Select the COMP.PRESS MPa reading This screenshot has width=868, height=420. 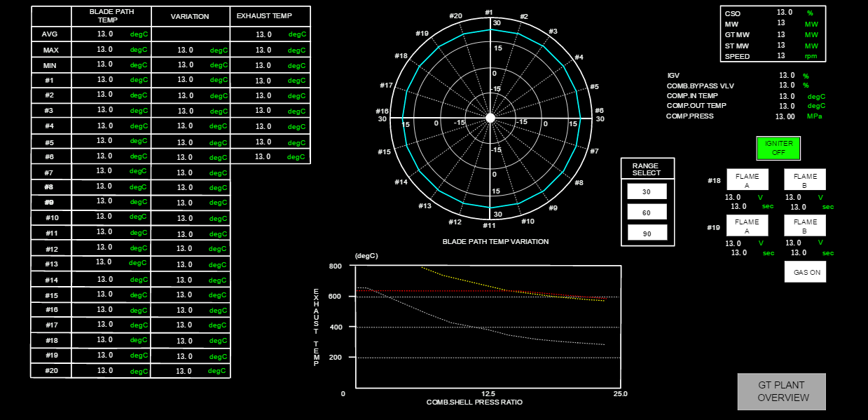click(x=785, y=116)
